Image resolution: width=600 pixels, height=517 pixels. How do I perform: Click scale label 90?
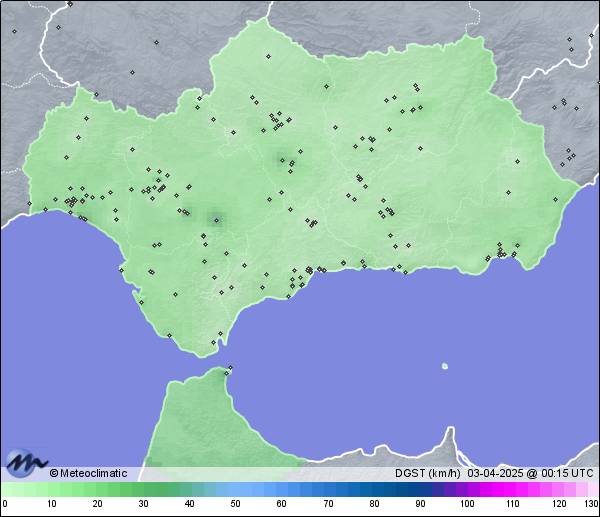420,504
